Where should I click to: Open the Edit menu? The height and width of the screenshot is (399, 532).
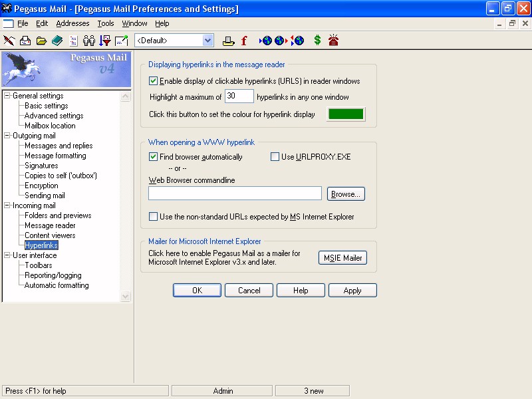[x=42, y=23]
